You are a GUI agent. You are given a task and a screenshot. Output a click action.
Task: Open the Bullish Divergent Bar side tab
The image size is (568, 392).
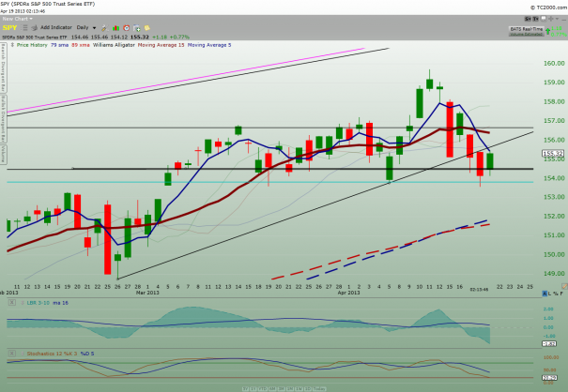click(x=3, y=119)
